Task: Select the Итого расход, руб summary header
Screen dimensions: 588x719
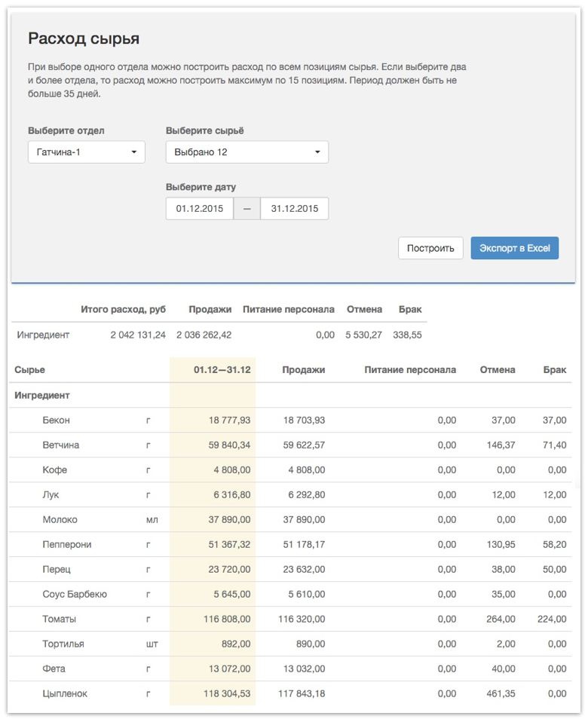Action: pyautogui.click(x=124, y=309)
